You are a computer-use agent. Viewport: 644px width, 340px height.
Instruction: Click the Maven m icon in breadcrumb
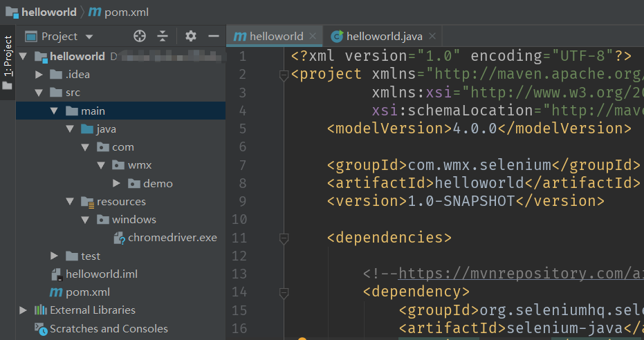tap(95, 12)
